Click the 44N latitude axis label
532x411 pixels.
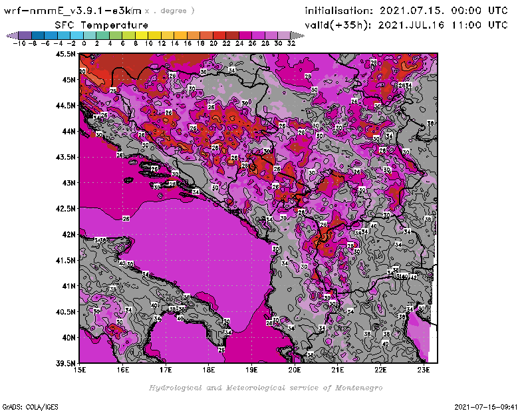(x=68, y=131)
